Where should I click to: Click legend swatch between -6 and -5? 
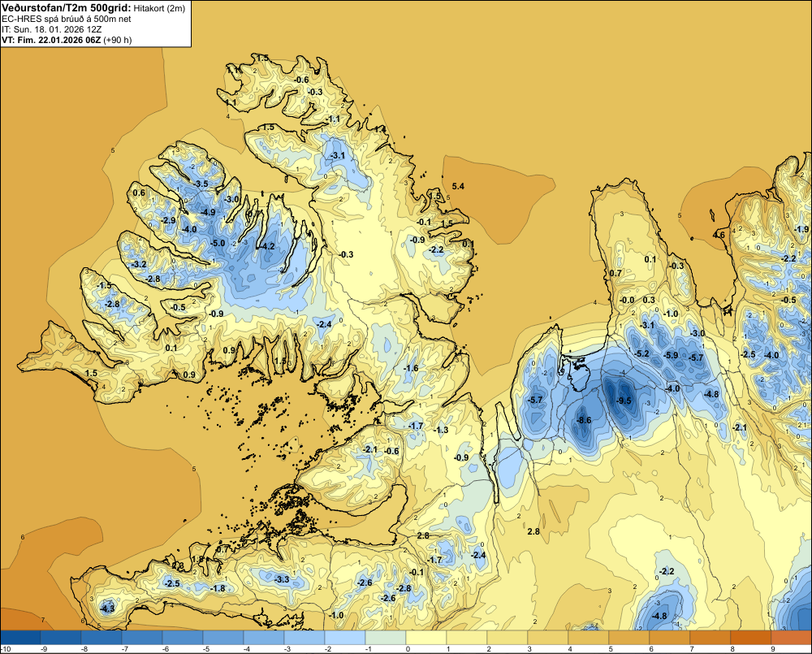click(183, 638)
